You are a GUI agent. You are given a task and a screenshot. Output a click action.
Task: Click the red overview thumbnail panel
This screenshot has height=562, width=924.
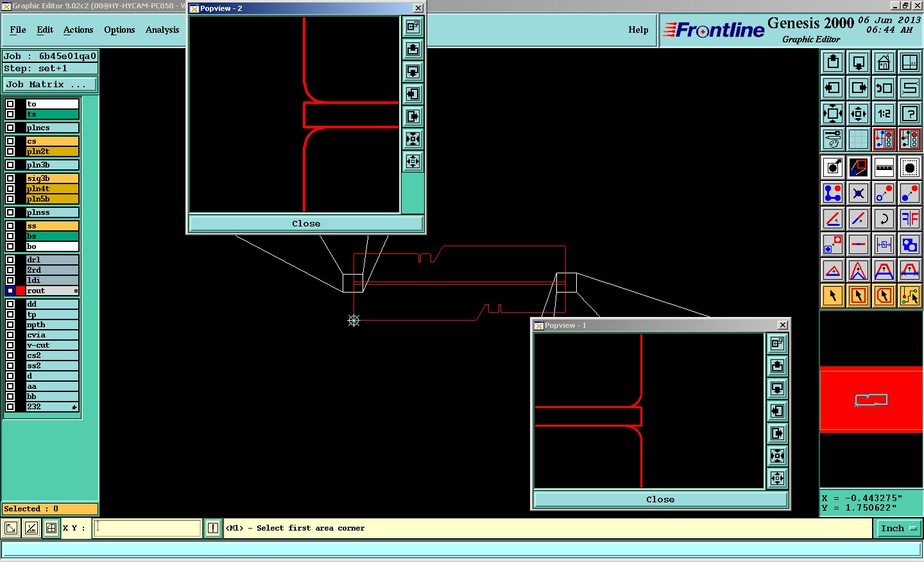[x=871, y=400]
